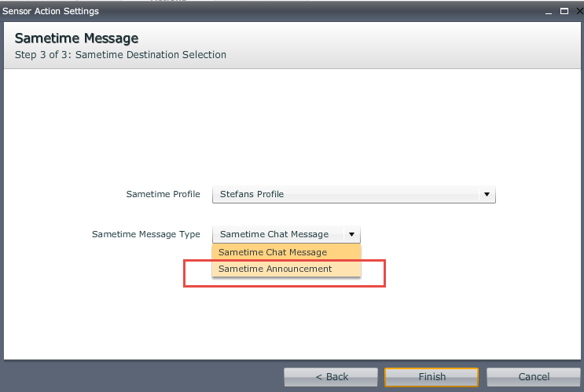Click the Sametime Message Type label
The width and height of the screenshot is (584, 392).
[145, 234]
